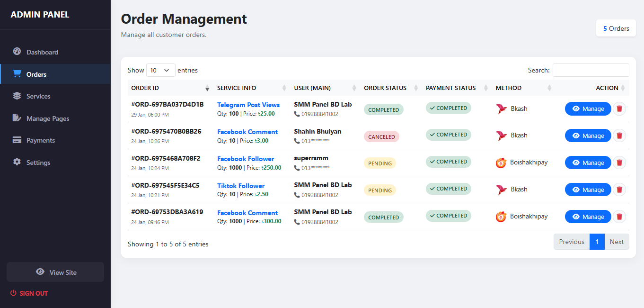Click the Manage Pages file icon
The height and width of the screenshot is (308, 644).
(17, 118)
